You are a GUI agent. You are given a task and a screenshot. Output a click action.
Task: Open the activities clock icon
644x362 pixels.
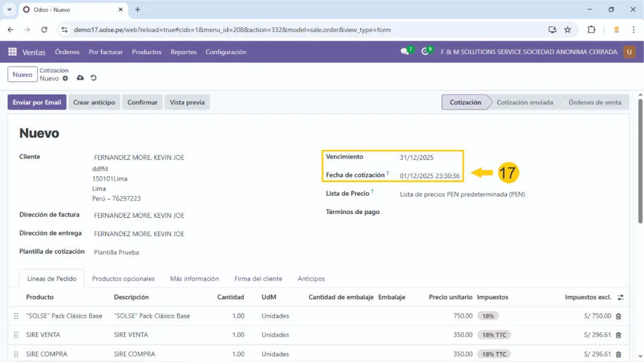pyautogui.click(x=426, y=52)
